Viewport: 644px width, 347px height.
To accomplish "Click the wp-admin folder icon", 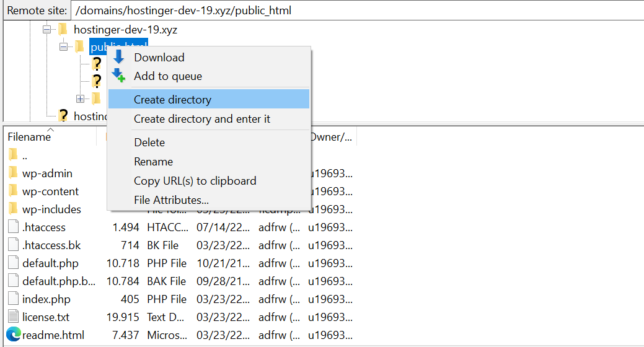I will [14, 173].
